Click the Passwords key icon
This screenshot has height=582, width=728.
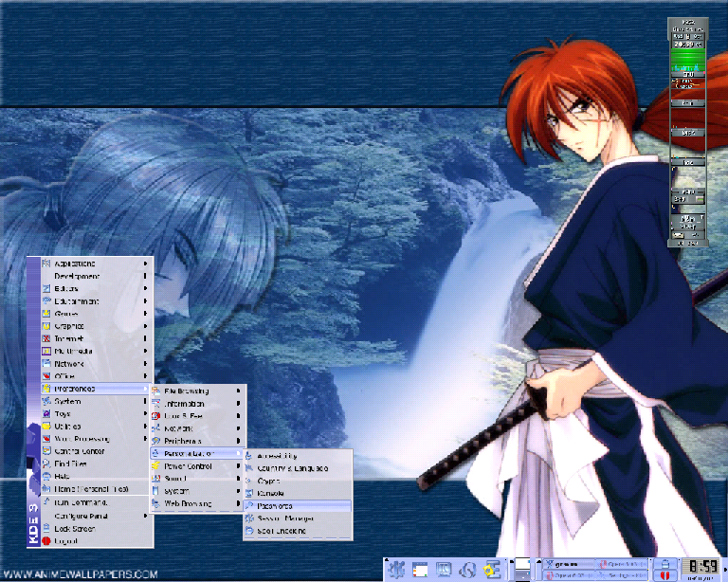pyautogui.click(x=249, y=506)
